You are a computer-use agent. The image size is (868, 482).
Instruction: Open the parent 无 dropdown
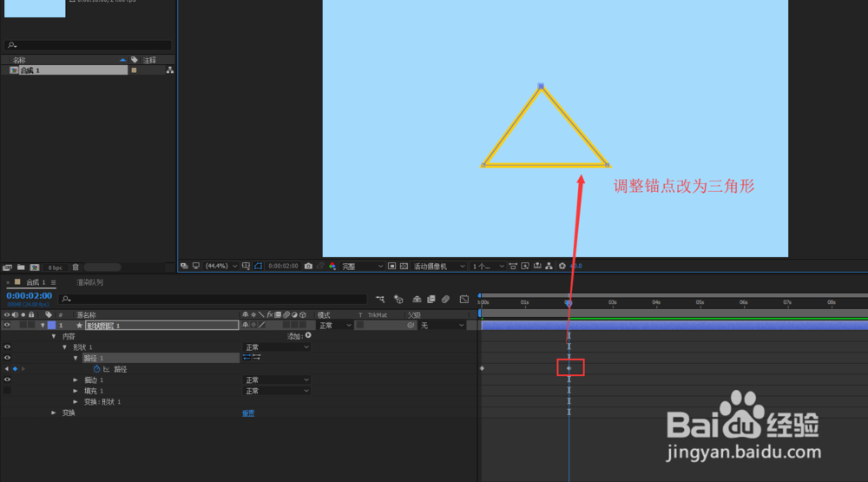point(442,326)
